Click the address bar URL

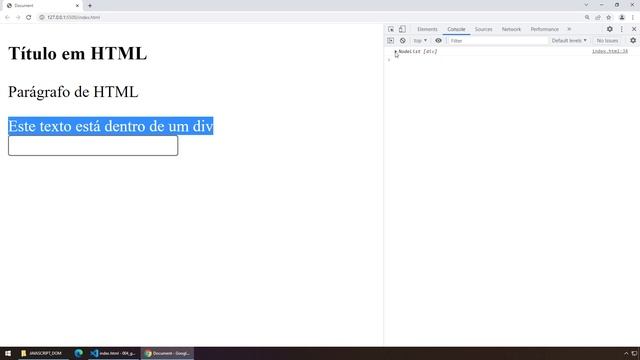tap(73, 18)
